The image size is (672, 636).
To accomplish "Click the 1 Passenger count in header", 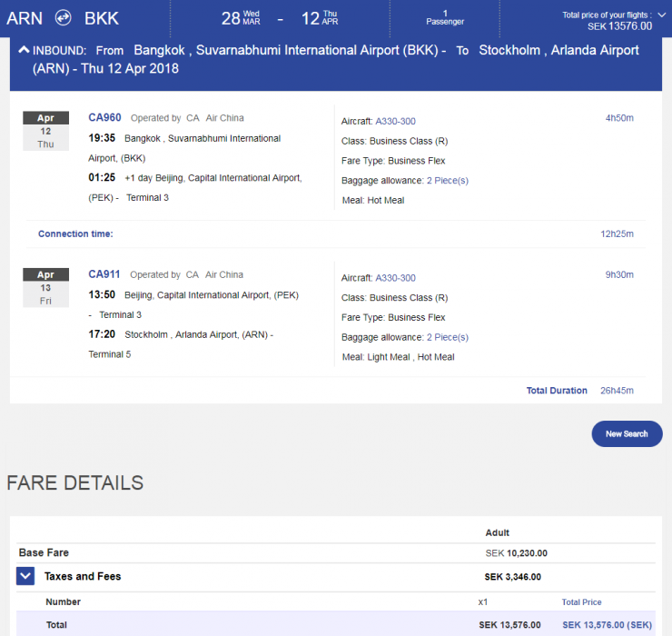I will [445, 17].
